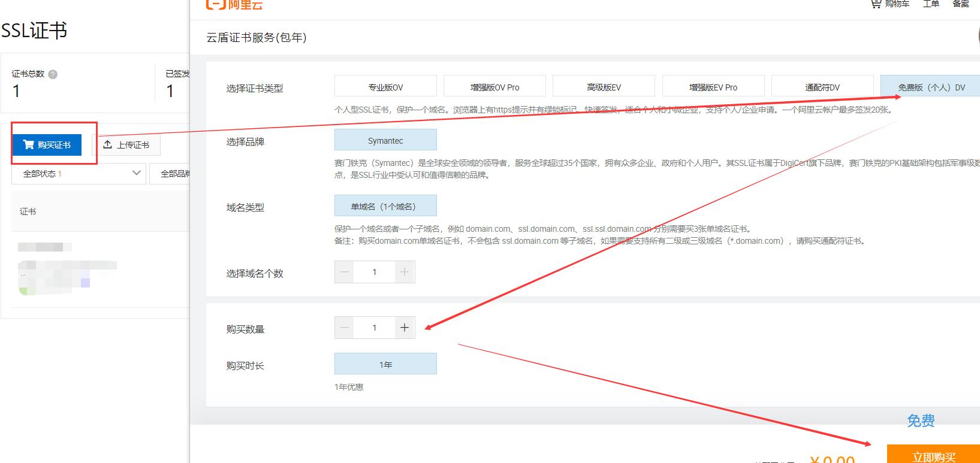Open the 备案 link in header
The width and height of the screenshot is (980, 463).
[961, 4]
